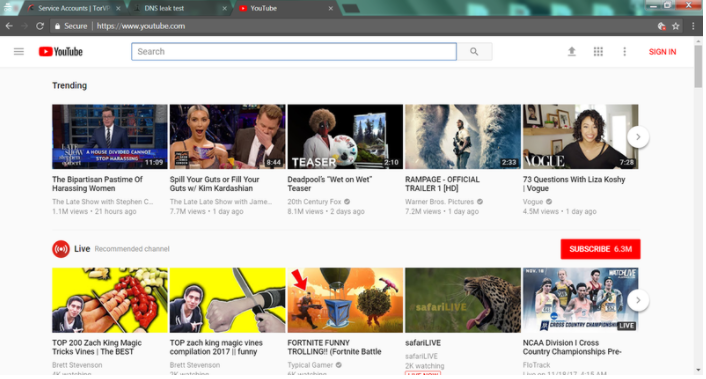Open Rampage trailer thumbnail
Screen dimensions: 706x379
[x=463, y=137]
